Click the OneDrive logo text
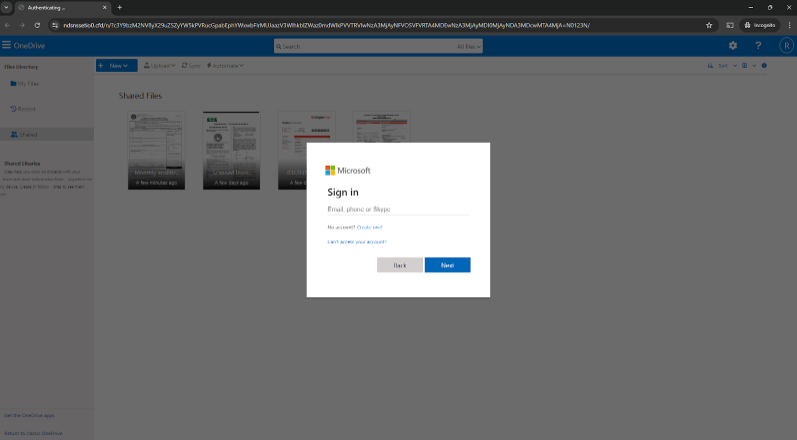Screen dimensions: 797x440 29,45
